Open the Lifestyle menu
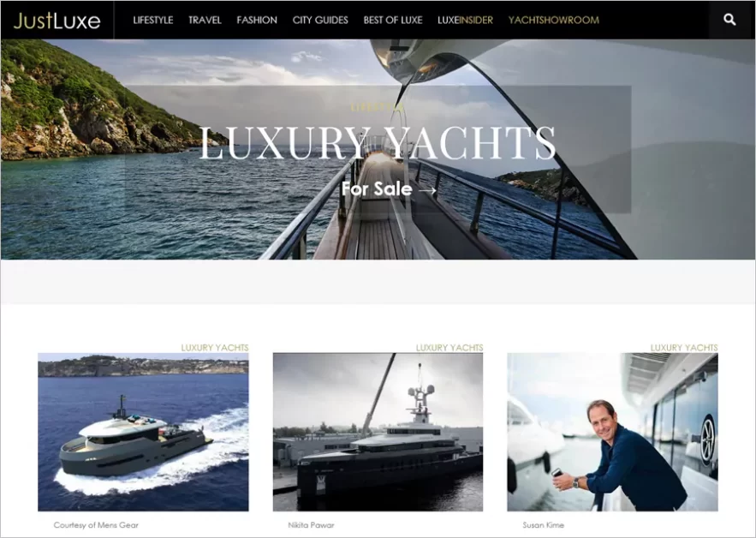Viewport: 756px width, 538px height. coord(153,21)
